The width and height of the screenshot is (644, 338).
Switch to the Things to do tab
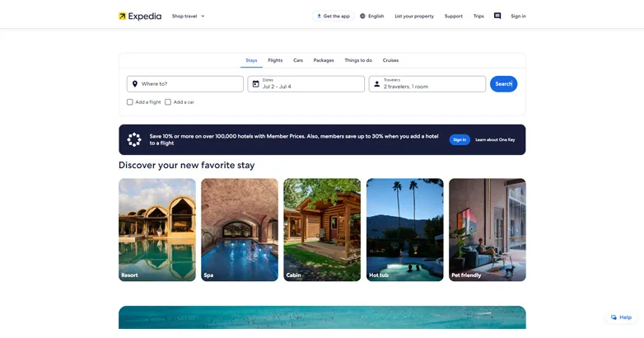pos(358,60)
